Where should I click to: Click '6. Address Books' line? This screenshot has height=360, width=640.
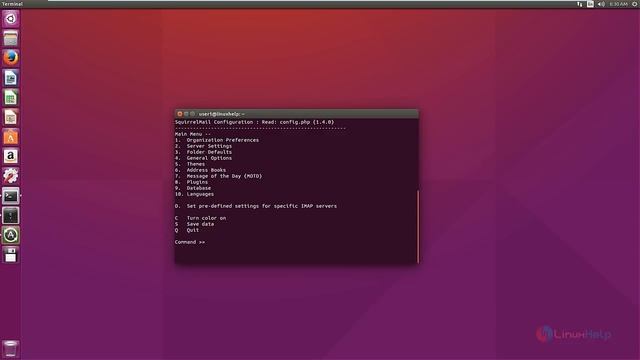[200, 170]
